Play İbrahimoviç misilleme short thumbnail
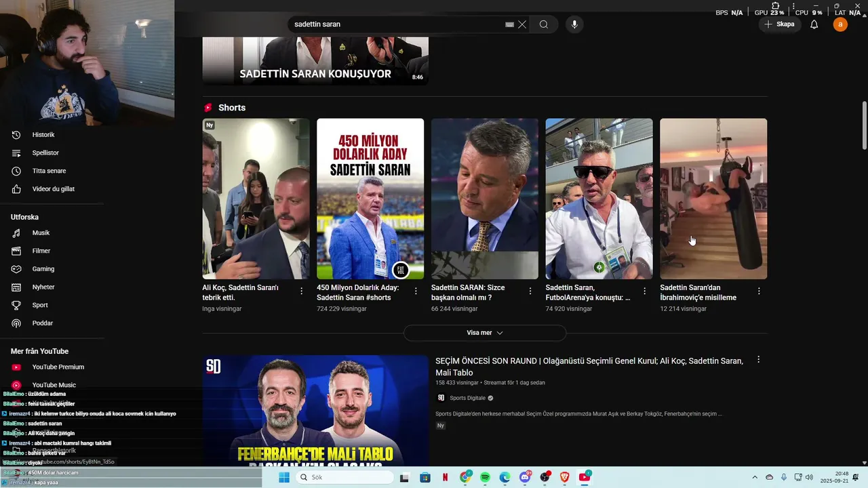 point(713,199)
